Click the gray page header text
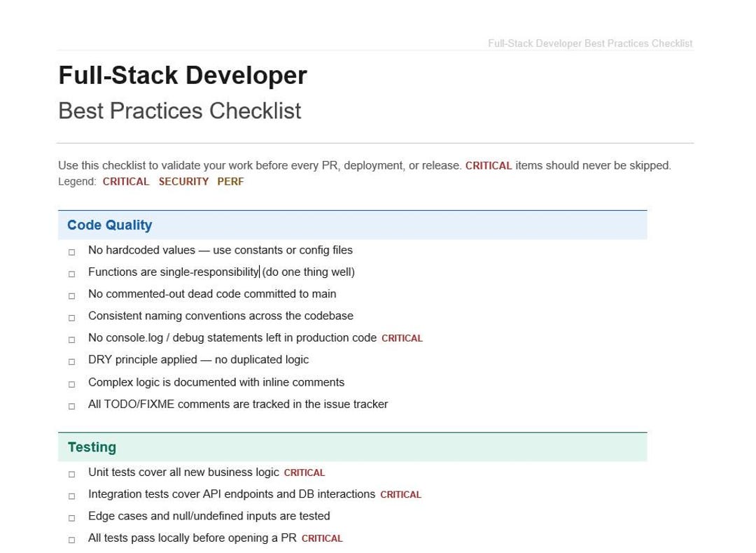Screen dimensions: 756x553 click(x=590, y=43)
